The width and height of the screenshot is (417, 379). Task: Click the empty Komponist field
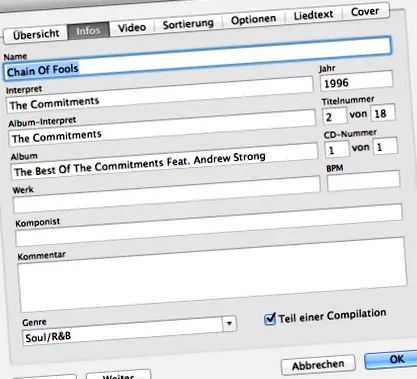tap(209, 226)
